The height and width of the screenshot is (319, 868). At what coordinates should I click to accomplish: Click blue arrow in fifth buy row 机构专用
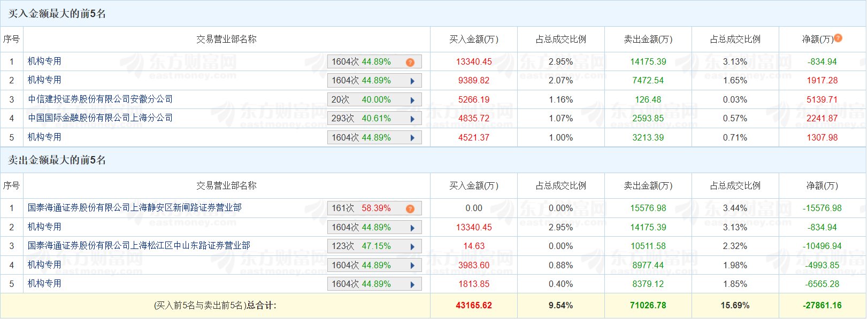[412, 138]
